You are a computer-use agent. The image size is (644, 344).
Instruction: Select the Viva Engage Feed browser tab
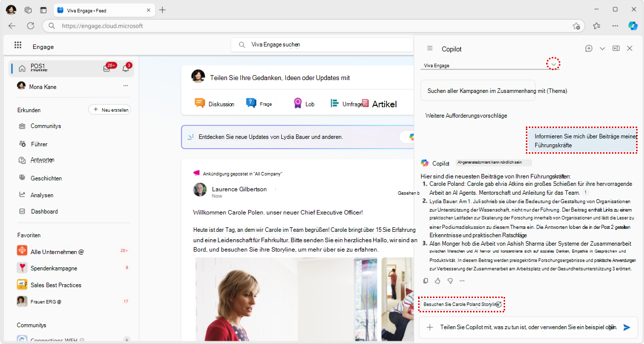[104, 10]
